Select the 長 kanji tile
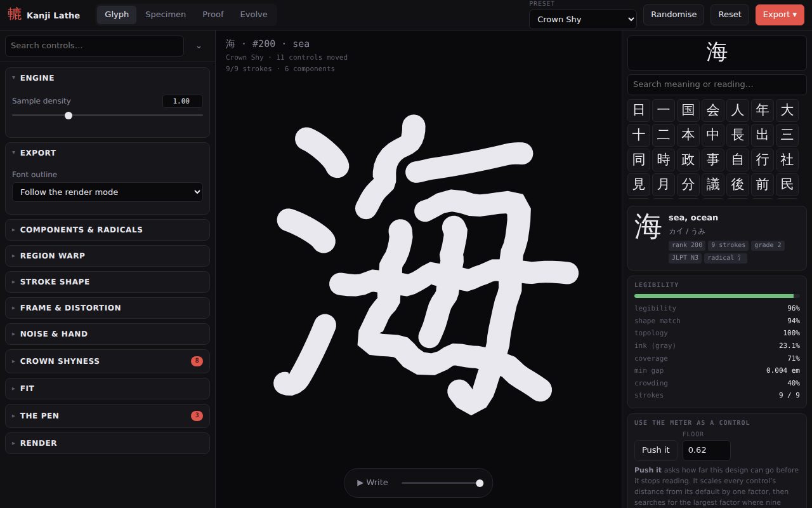This screenshot has width=812, height=508. 738,135
